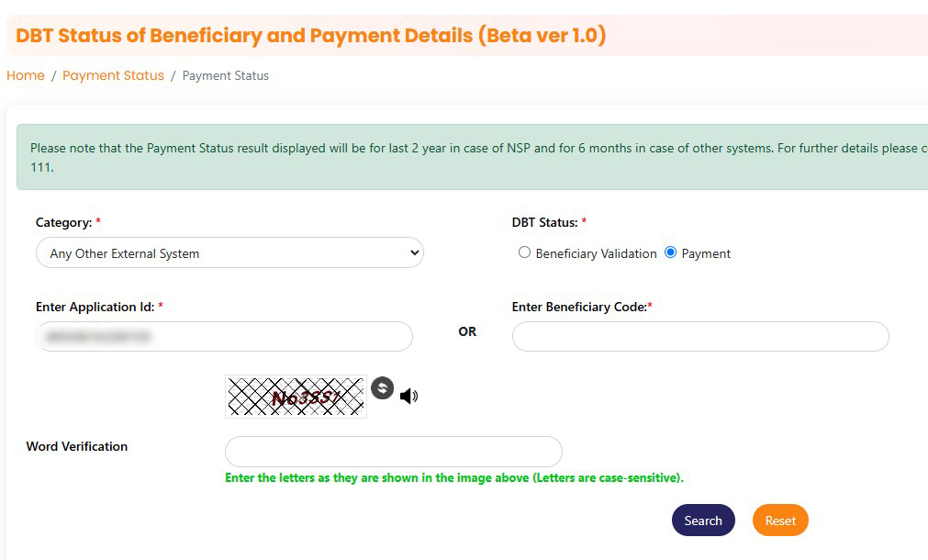This screenshot has height=560, width=928.
Task: Choose the Payment radio option
Action: coord(671,252)
